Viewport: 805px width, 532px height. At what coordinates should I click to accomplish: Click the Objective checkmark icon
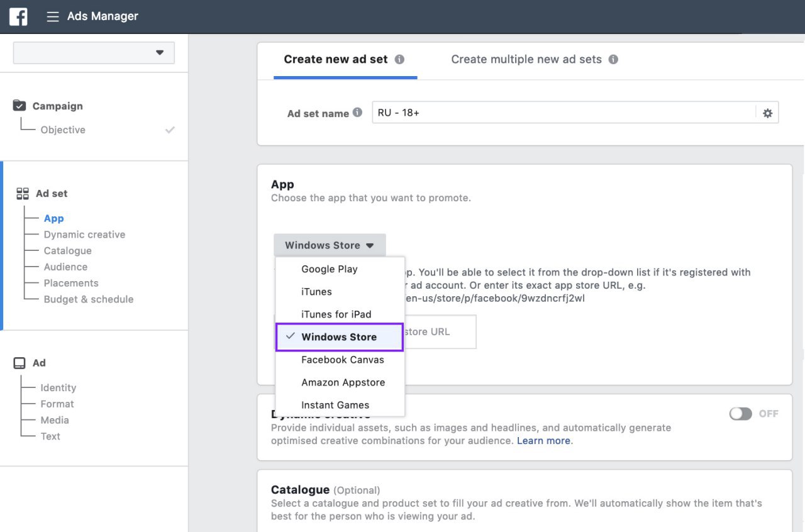point(170,130)
